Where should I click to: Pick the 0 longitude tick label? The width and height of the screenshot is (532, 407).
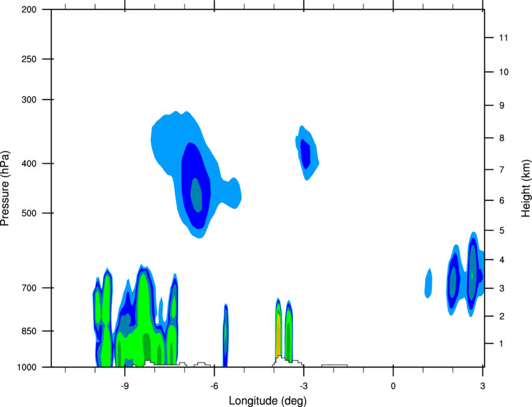pyautogui.click(x=393, y=386)
